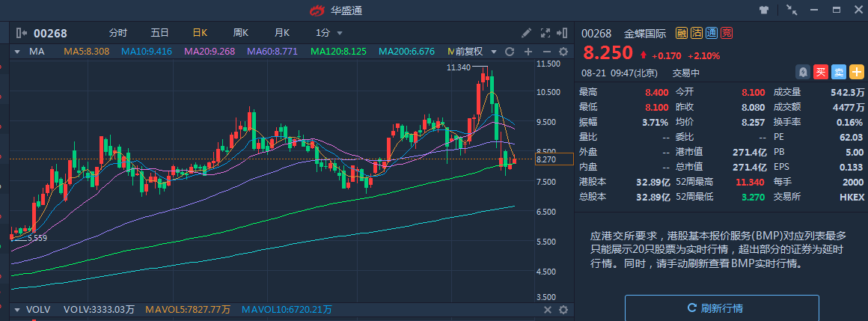Screen dimensions: 868x321
Task: Open the 1分 minute interval dropdown
Action: pos(329,33)
